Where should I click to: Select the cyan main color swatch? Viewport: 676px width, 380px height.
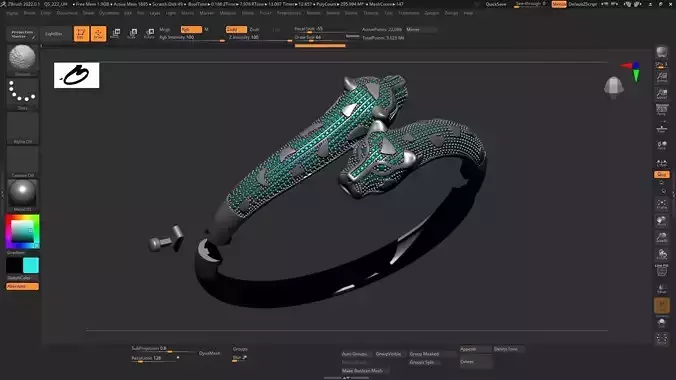pos(31,265)
